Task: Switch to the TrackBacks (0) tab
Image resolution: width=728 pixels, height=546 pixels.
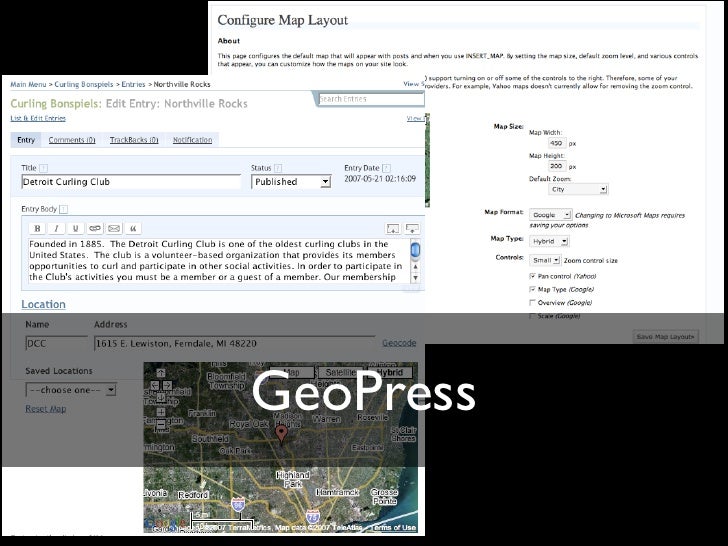Action: click(x=134, y=140)
